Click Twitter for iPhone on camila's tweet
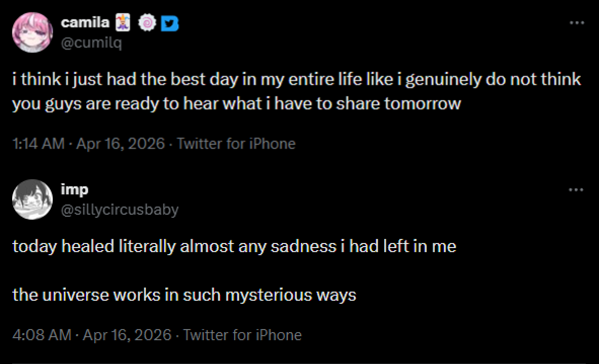Viewport: 599px width, 364px height. click(x=236, y=144)
